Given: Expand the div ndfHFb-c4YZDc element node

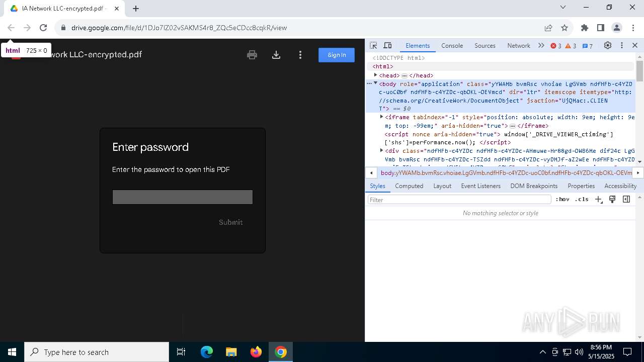Looking at the screenshot, I should coord(381,150).
